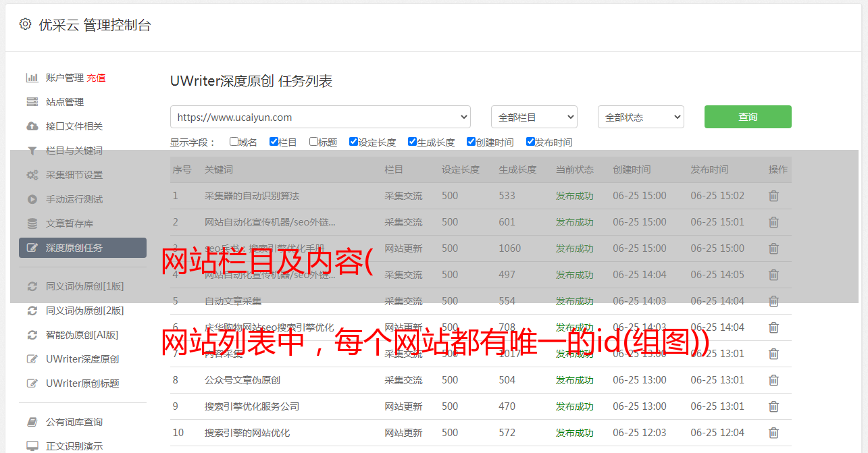Image resolution: width=868 pixels, height=453 pixels.
Task: Open 手动运行测试 link
Action: (74, 199)
